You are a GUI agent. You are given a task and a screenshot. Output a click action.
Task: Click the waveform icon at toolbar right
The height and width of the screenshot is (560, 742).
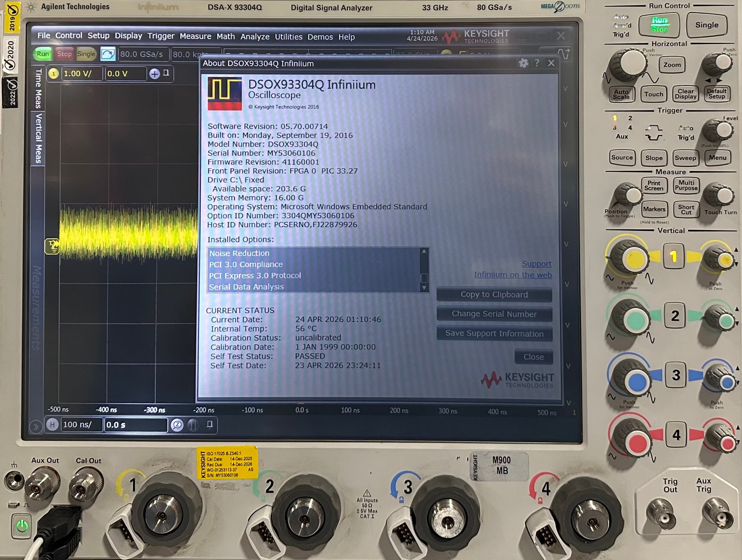pos(563,54)
